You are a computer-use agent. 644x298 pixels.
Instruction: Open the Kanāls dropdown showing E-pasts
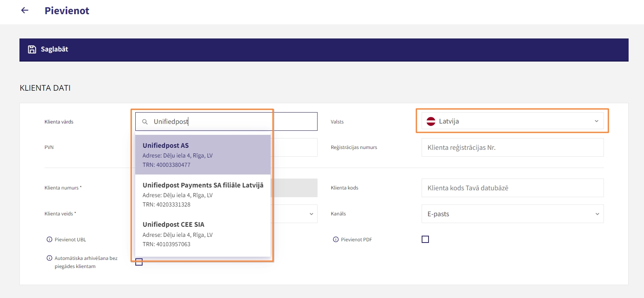[512, 214]
